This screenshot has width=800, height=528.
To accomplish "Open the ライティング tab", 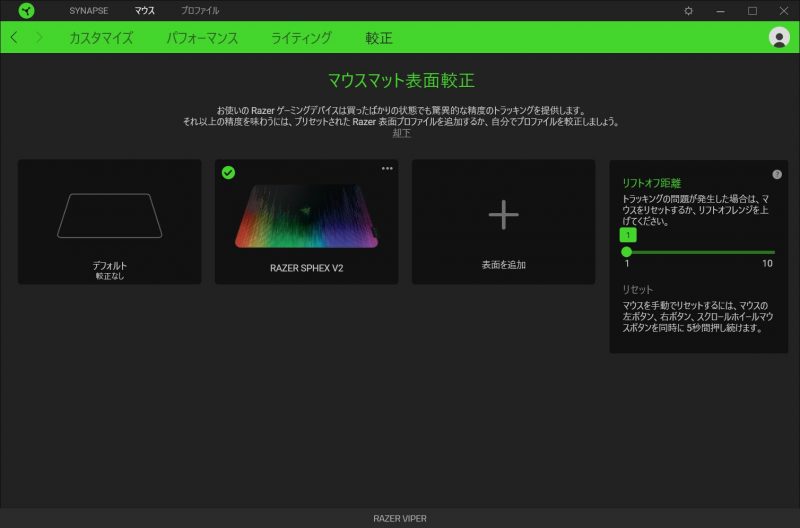I will (x=301, y=38).
